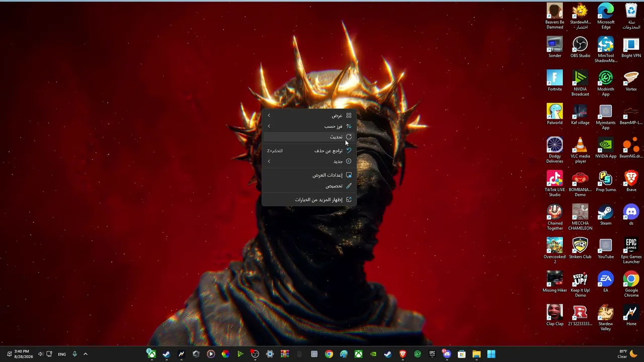Select the NVIDIA App desktop shortcut
Viewport: 644px width, 362px height.
[x=606, y=148]
